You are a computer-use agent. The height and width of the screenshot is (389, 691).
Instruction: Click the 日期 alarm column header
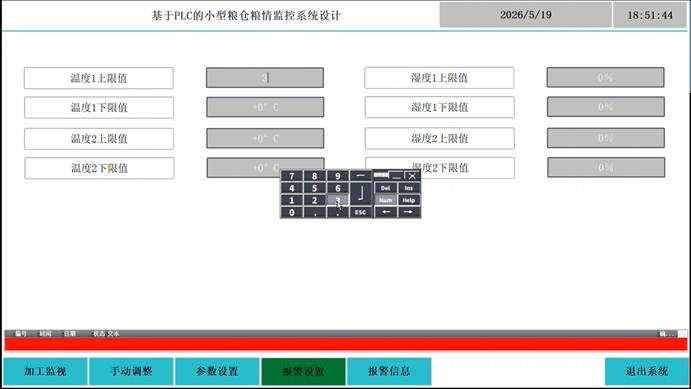click(x=70, y=334)
